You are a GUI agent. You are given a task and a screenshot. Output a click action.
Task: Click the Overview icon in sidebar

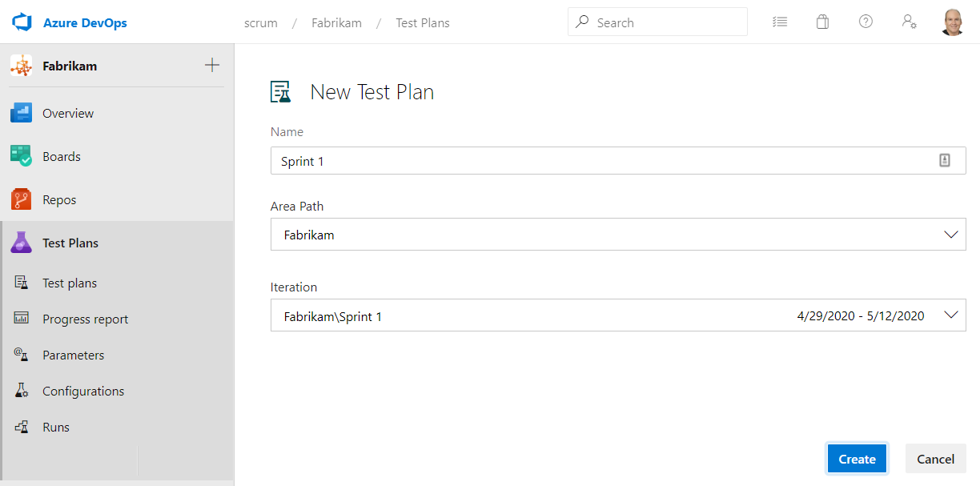[x=21, y=113]
